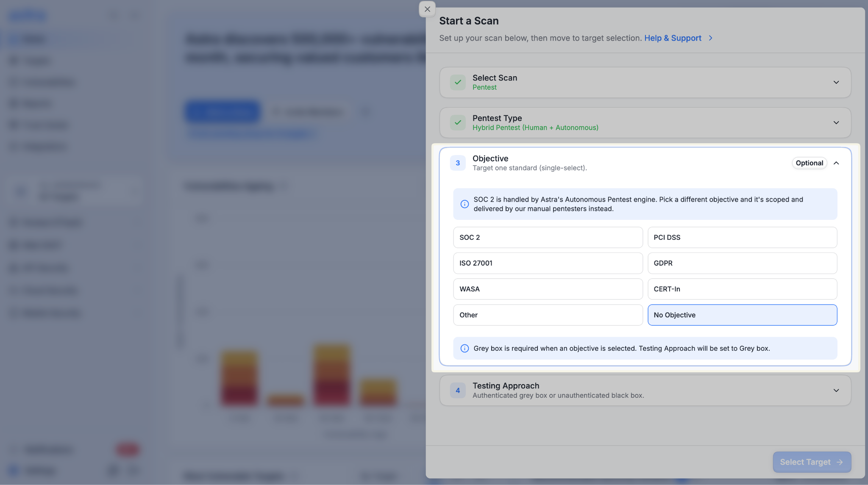Select the ISO 27001 objective
This screenshot has height=485, width=868.
tap(548, 263)
